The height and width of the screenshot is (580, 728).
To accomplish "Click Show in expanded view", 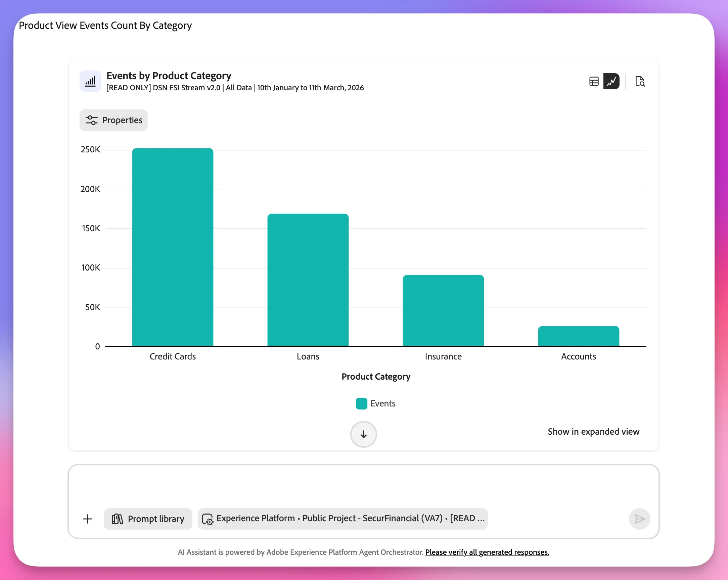I will [x=593, y=431].
